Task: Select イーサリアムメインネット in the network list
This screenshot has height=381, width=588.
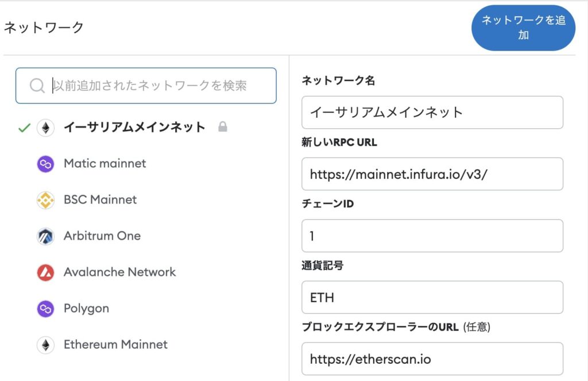Action: [x=134, y=127]
